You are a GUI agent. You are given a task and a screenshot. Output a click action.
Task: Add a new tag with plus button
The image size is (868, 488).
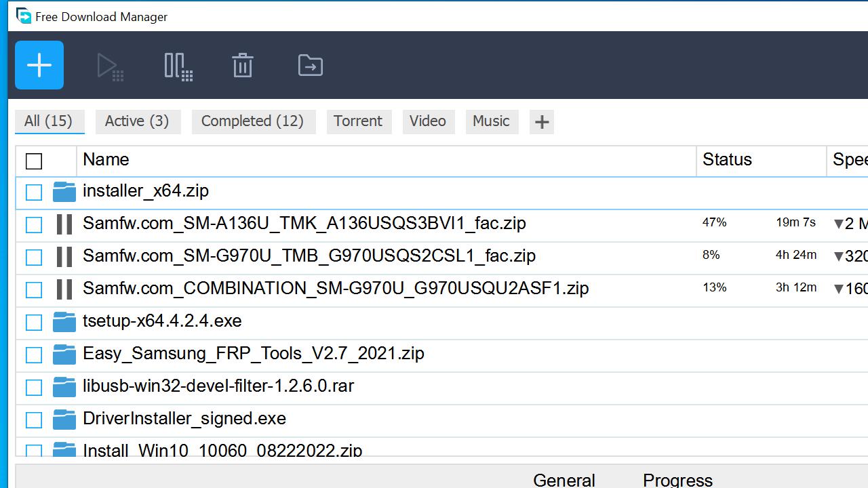(x=541, y=122)
